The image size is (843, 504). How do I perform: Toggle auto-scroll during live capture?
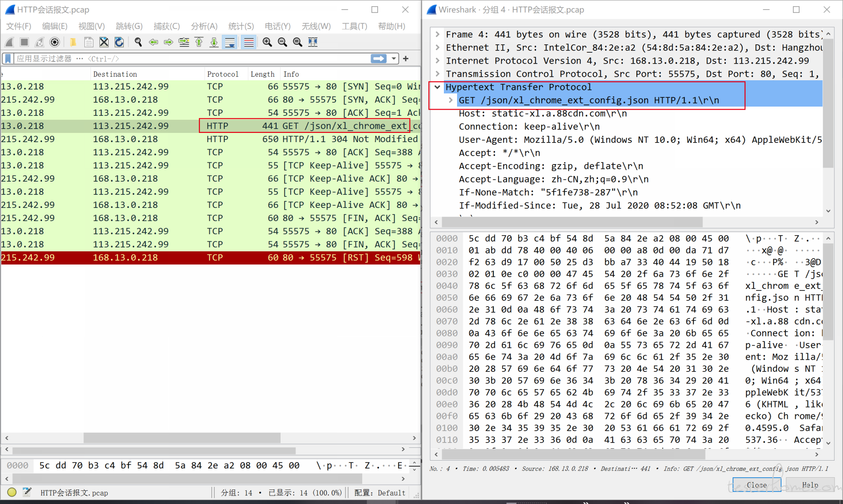pos(230,42)
